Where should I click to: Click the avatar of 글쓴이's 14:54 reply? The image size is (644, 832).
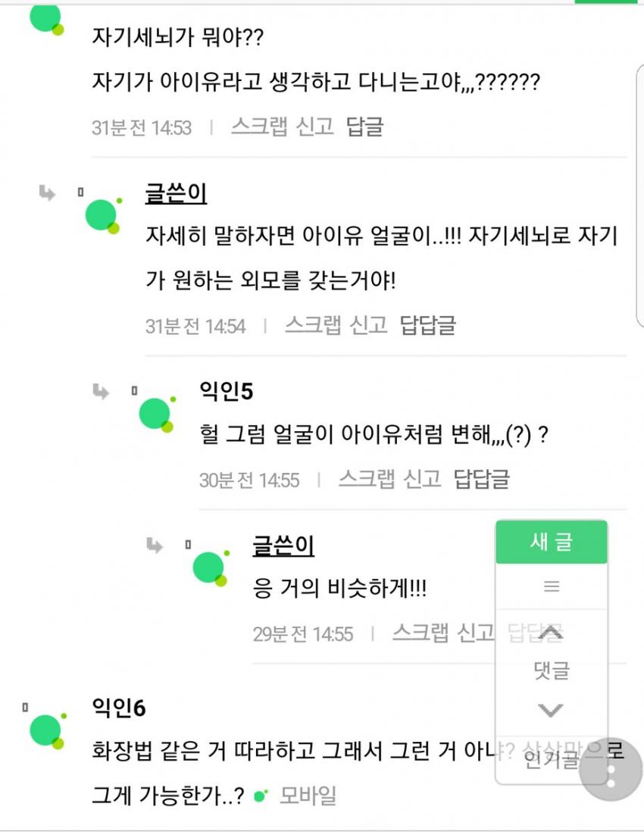coord(102,216)
